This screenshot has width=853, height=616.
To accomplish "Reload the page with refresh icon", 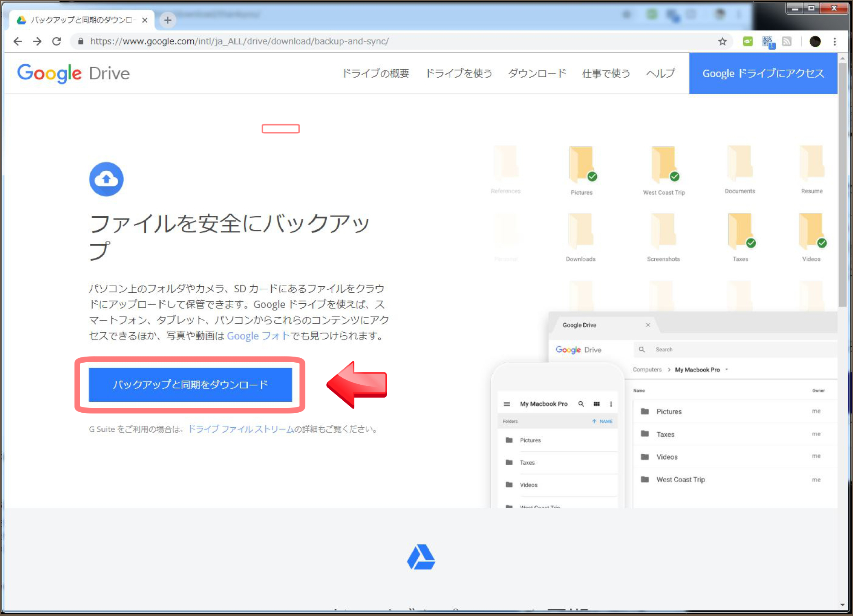I will click(57, 41).
